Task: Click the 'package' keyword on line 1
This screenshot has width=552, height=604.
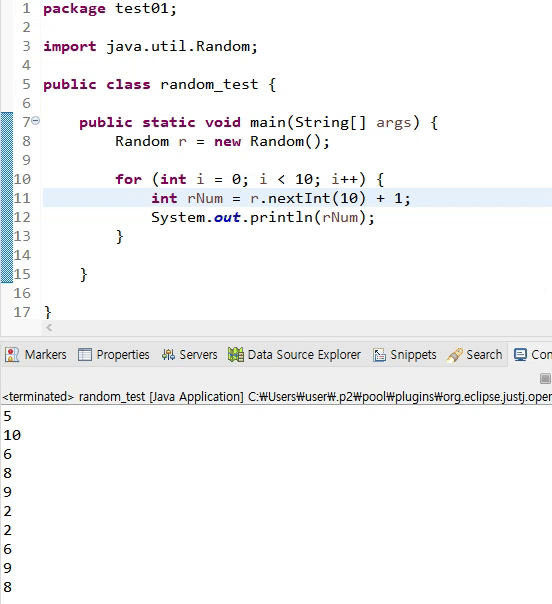Action: 74,8
